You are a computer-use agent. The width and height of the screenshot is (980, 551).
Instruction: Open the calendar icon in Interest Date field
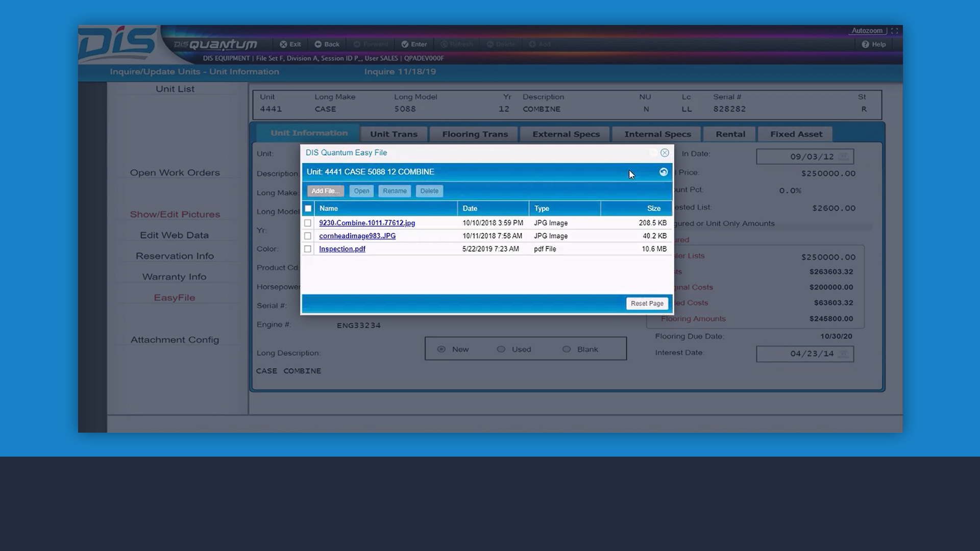tap(844, 354)
